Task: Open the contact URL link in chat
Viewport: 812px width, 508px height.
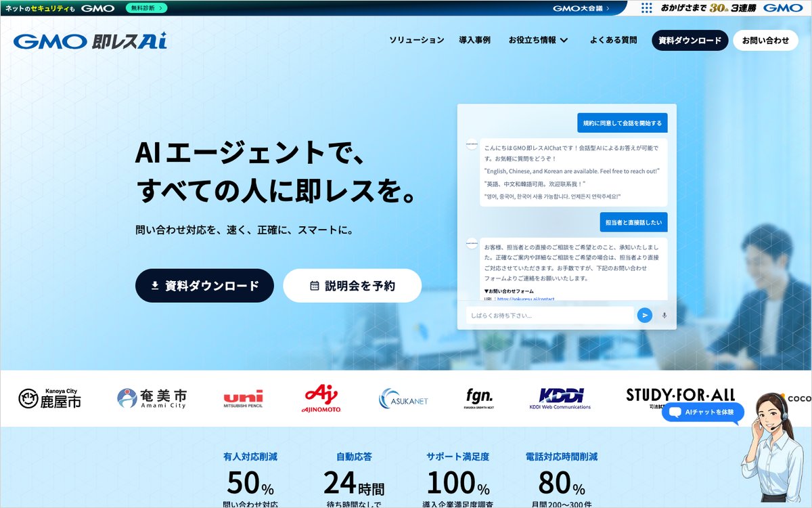Action: click(x=526, y=299)
